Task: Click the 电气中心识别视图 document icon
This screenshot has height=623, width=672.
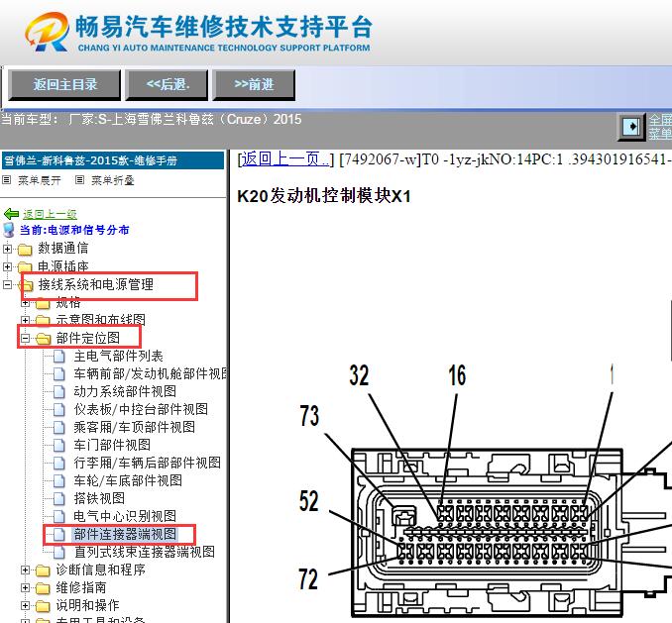Action: pos(59,516)
